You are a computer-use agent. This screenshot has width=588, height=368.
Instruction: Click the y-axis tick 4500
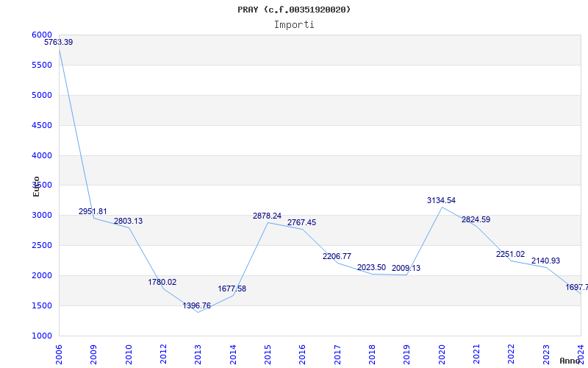[x=42, y=125]
